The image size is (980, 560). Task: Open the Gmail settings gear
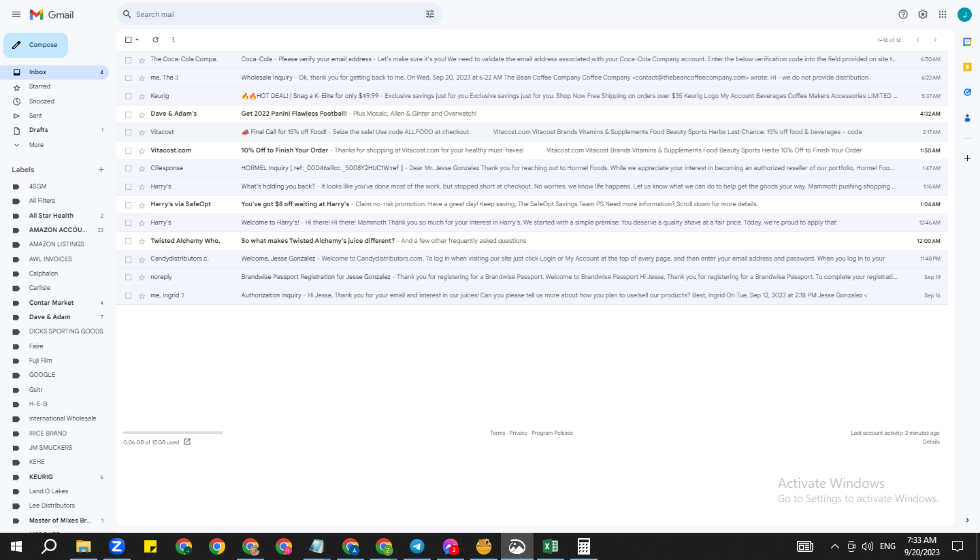point(923,14)
